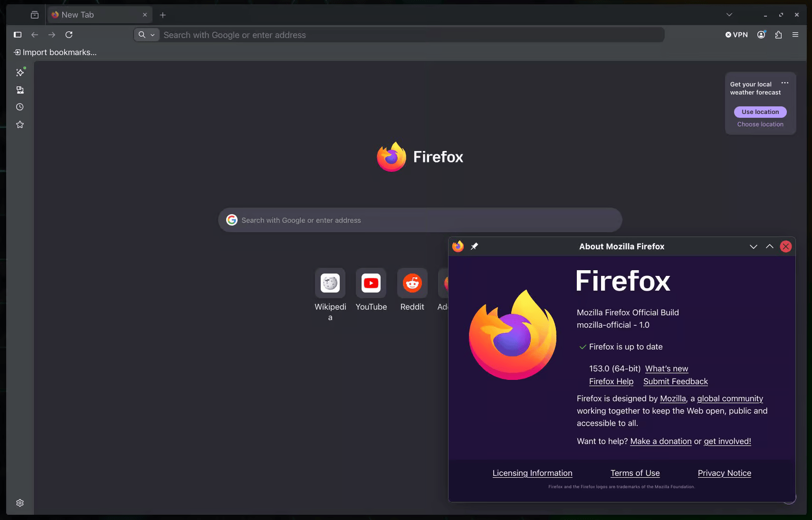Open the History clock sidebar icon
This screenshot has width=812, height=520.
click(20, 107)
